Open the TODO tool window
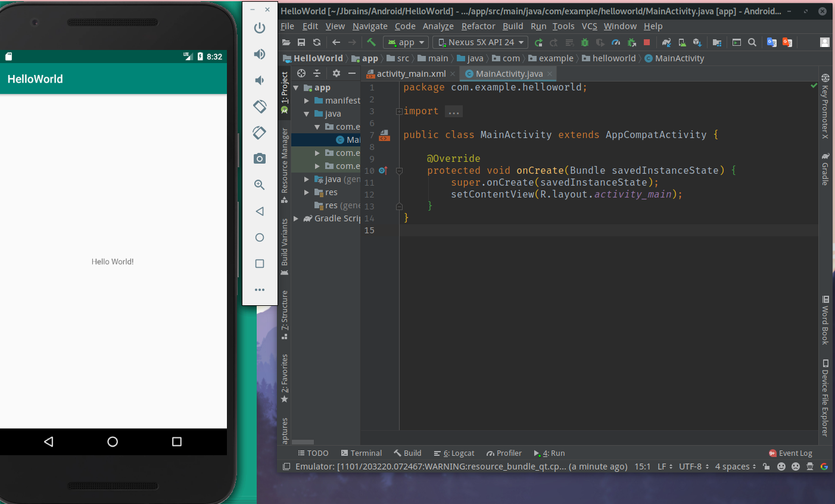The width and height of the screenshot is (835, 504). point(313,453)
